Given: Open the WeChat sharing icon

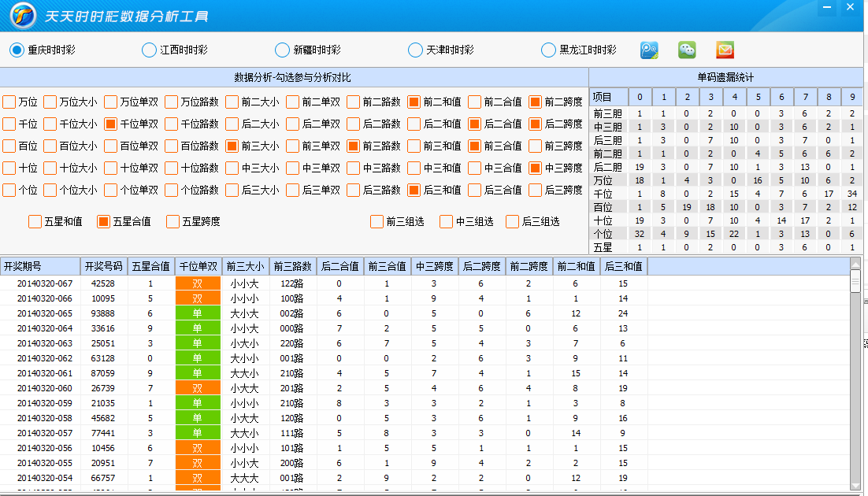Looking at the screenshot, I should pos(686,49).
